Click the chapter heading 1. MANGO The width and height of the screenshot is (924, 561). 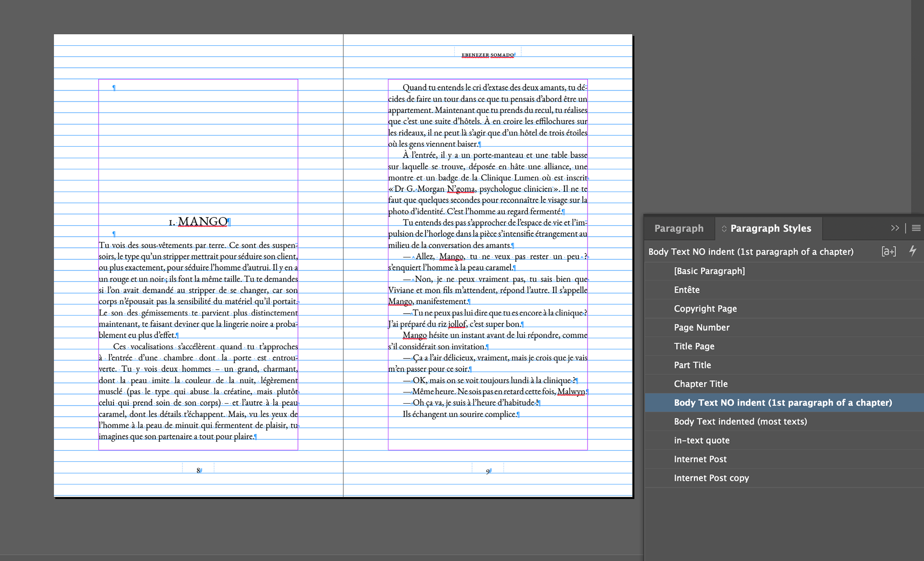click(x=198, y=222)
